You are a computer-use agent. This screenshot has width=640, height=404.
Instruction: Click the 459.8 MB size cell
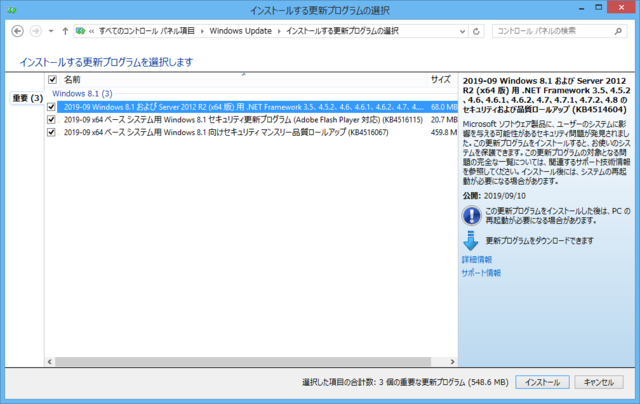click(444, 132)
